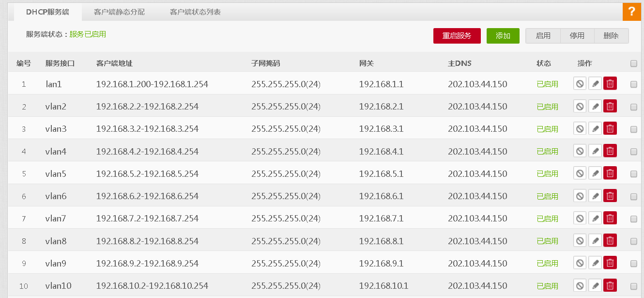Check the checkbox for the lan1 row

[x=634, y=84]
